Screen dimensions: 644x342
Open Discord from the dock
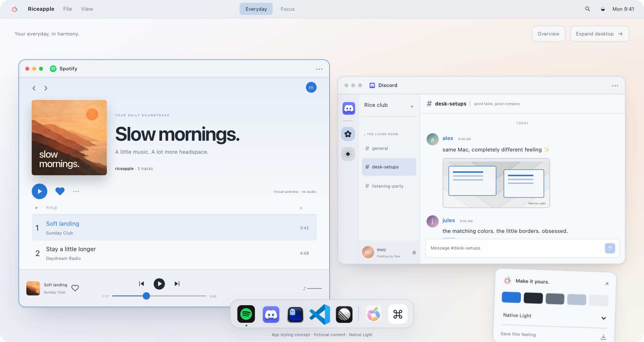point(271,314)
